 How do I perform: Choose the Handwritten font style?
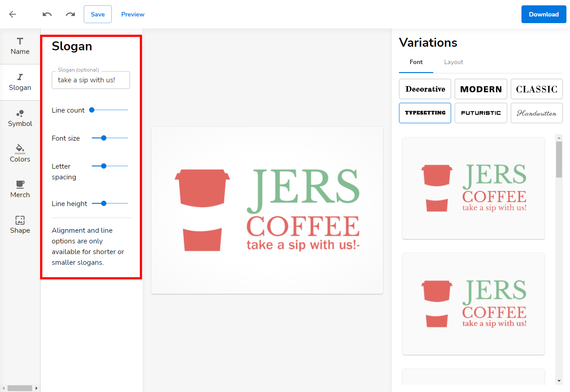tap(537, 113)
